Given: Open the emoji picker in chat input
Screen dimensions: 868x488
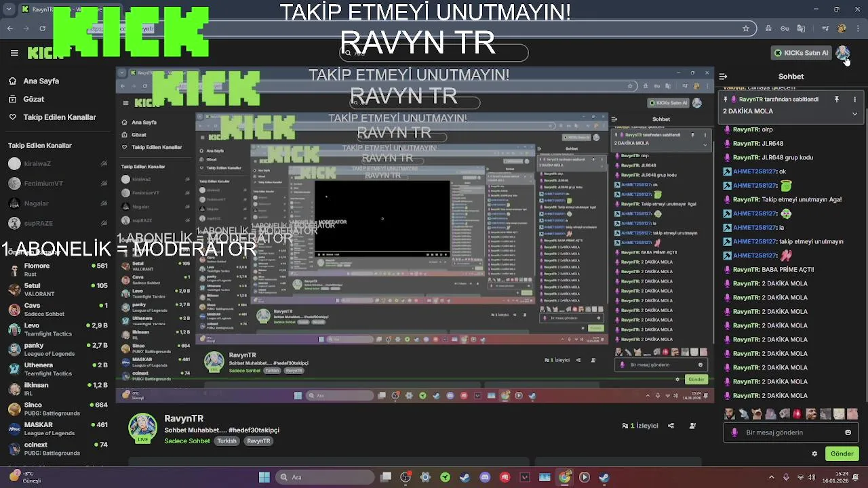Looking at the screenshot, I should [x=848, y=432].
